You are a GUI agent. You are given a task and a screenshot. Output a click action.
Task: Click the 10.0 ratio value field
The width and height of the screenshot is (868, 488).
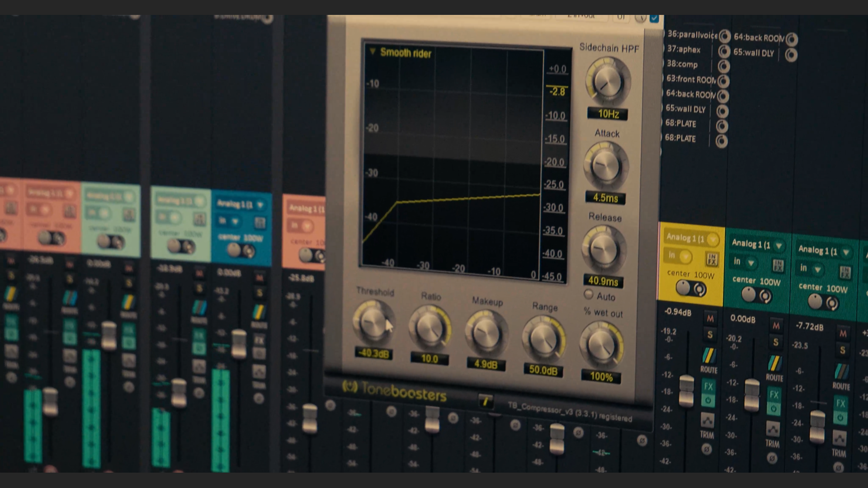click(429, 359)
